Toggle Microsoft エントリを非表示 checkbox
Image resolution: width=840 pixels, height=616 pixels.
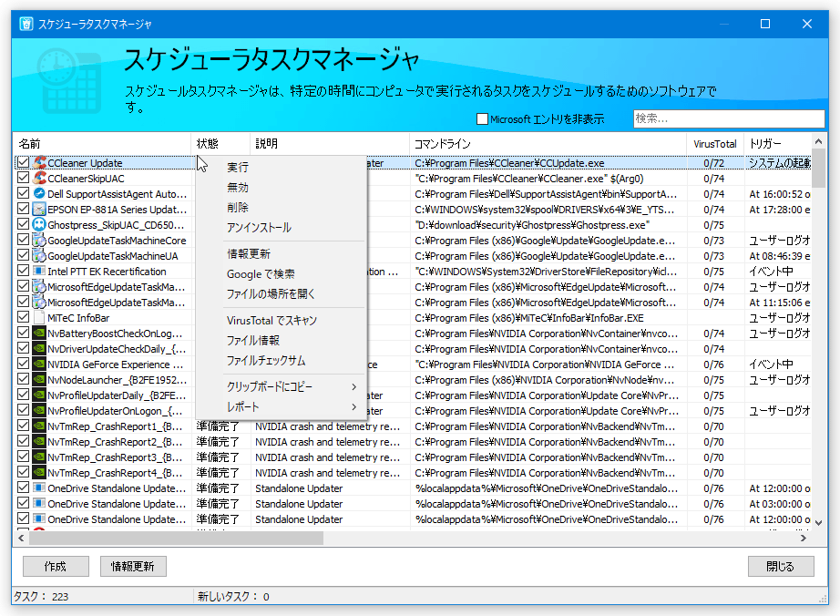click(482, 118)
